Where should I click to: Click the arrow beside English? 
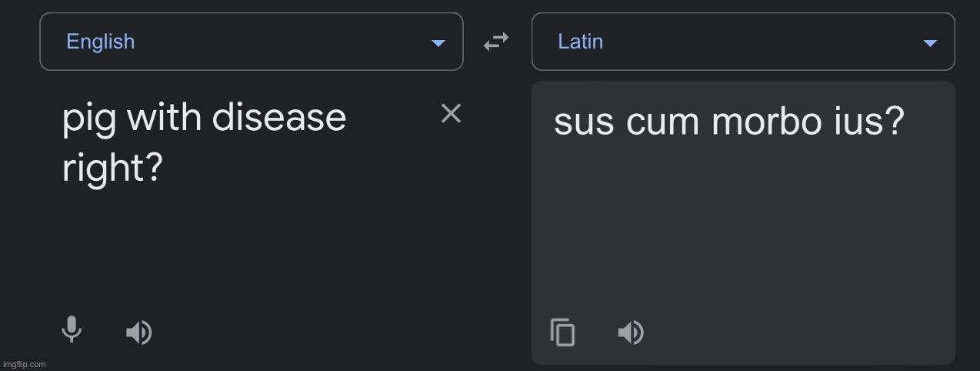(x=438, y=43)
